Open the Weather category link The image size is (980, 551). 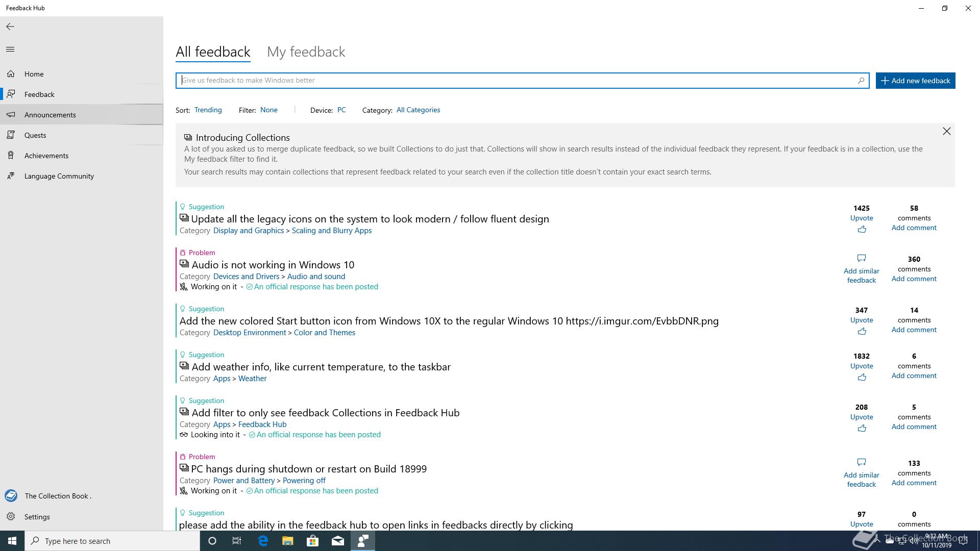coord(252,379)
